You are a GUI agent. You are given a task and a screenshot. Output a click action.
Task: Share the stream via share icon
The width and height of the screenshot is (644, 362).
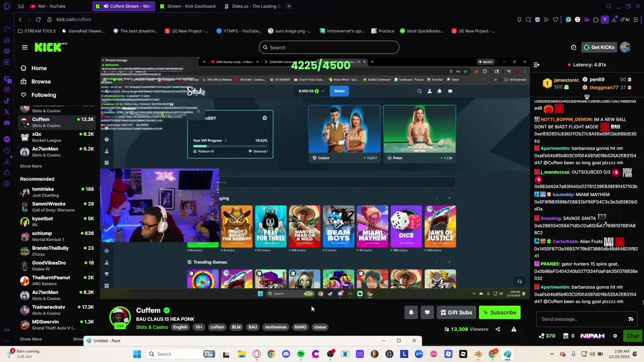(498, 329)
